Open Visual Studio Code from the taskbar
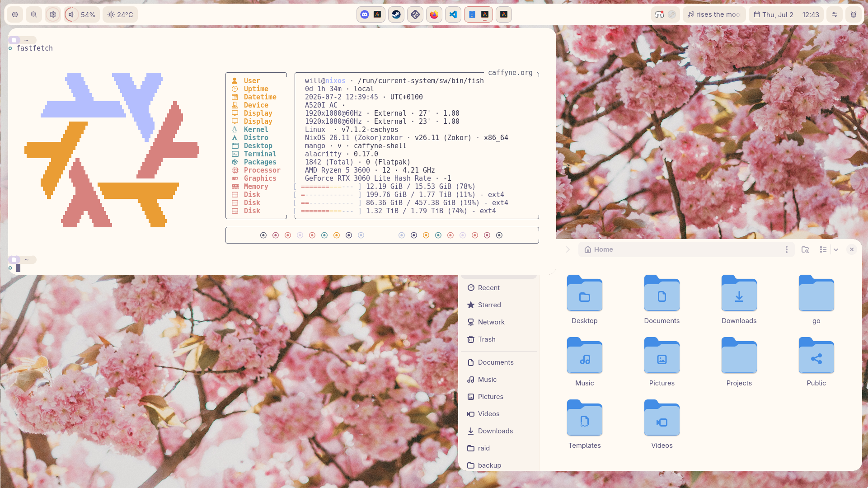Screen dimensions: 868x488 click(x=453, y=14)
